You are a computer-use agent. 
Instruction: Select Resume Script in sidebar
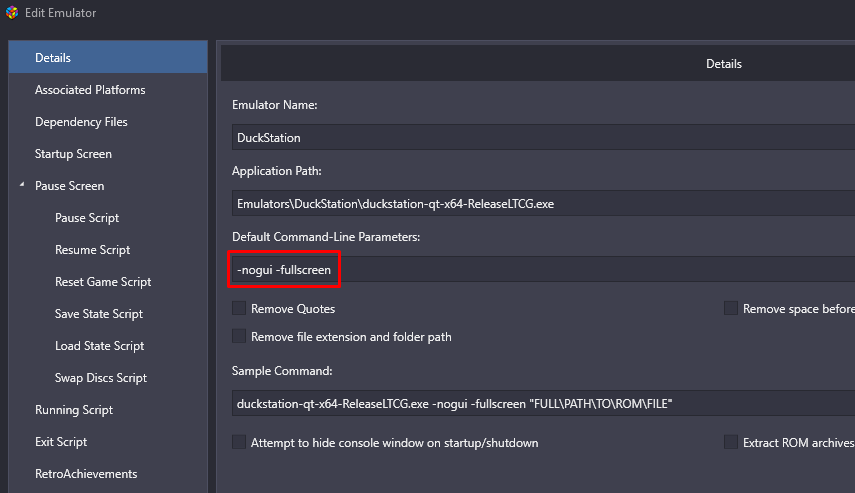[92, 250]
